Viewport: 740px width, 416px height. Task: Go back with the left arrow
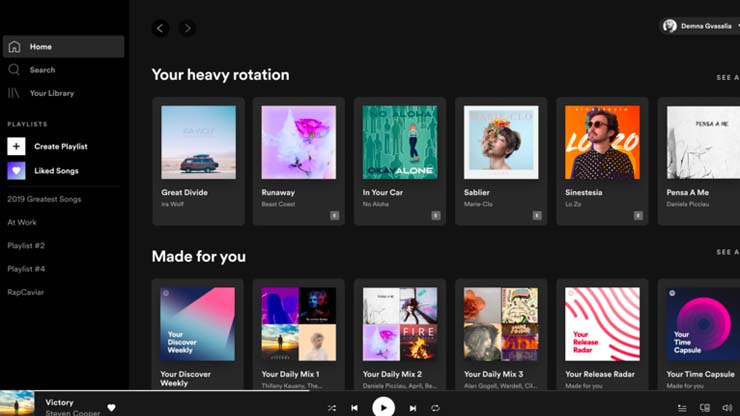[160, 28]
